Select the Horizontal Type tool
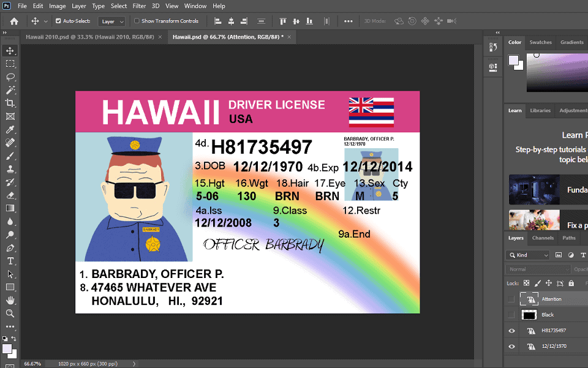The width and height of the screenshot is (588, 368). 10,261
